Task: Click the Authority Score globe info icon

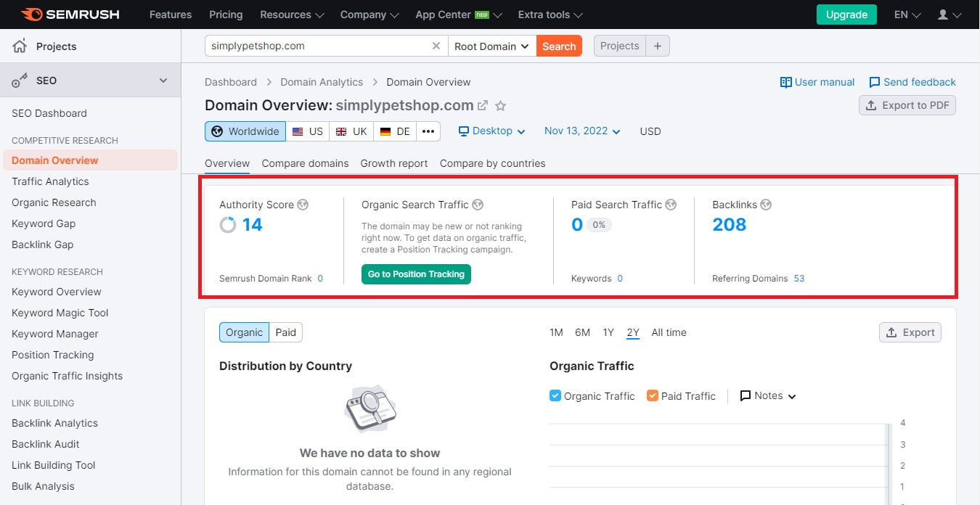Action: pyautogui.click(x=303, y=205)
